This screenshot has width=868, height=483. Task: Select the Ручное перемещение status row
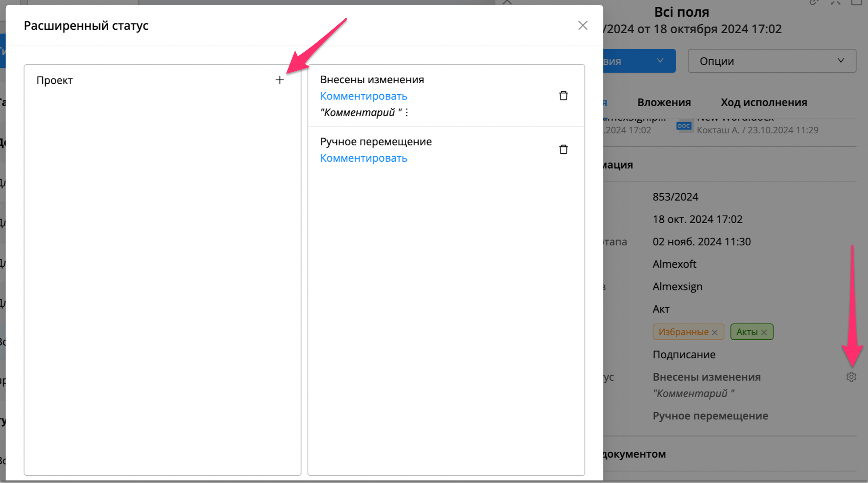click(x=446, y=150)
